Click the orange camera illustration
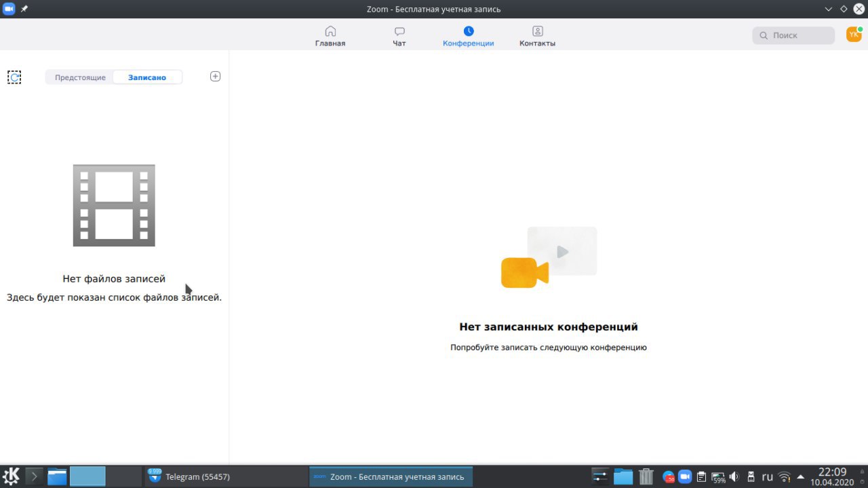Viewport: 868px width, 488px height. click(x=524, y=272)
